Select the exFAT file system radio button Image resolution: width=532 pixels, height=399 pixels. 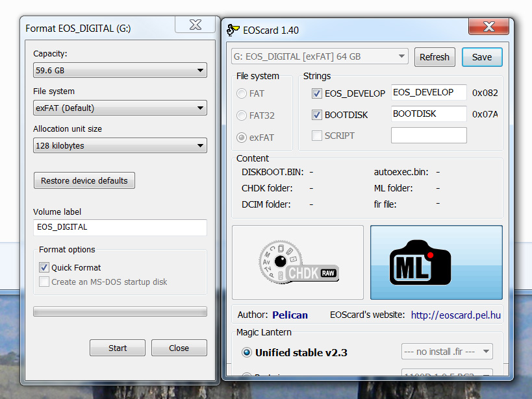point(241,138)
